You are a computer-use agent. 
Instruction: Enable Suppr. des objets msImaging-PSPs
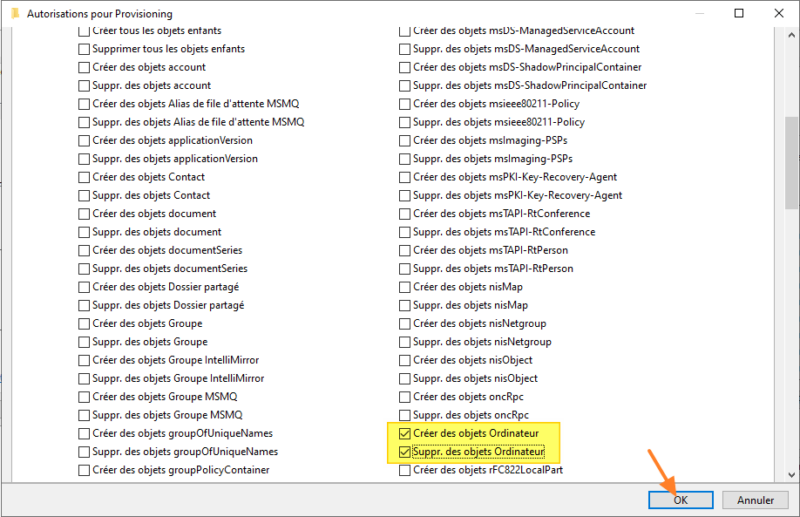(405, 159)
